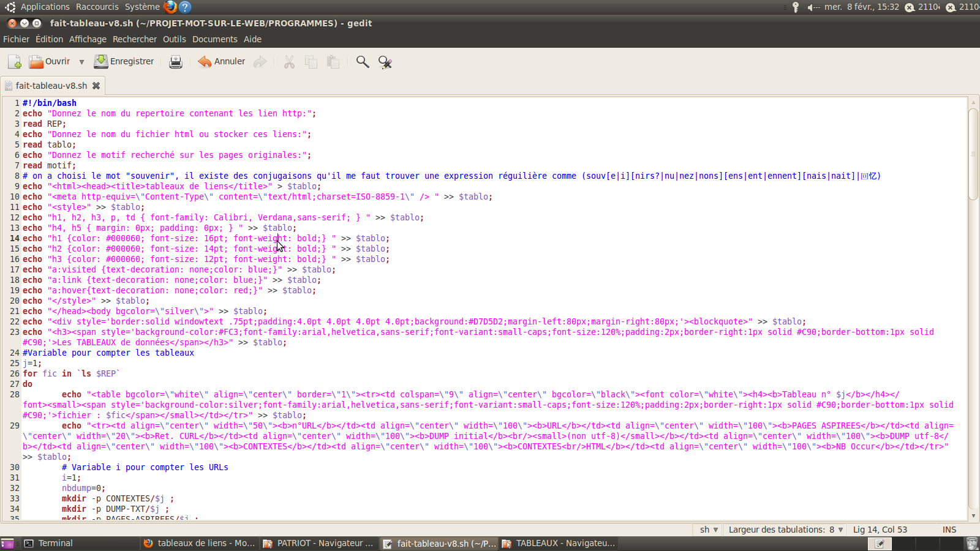The width and height of the screenshot is (980, 551).
Task: Close the fait-tableau-v8.sh tab
Action: point(96,86)
